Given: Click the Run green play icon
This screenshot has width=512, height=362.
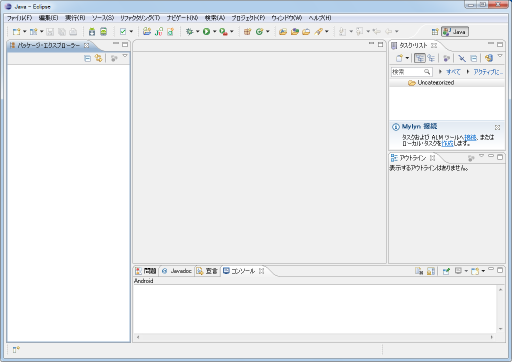Looking at the screenshot, I should [x=206, y=31].
